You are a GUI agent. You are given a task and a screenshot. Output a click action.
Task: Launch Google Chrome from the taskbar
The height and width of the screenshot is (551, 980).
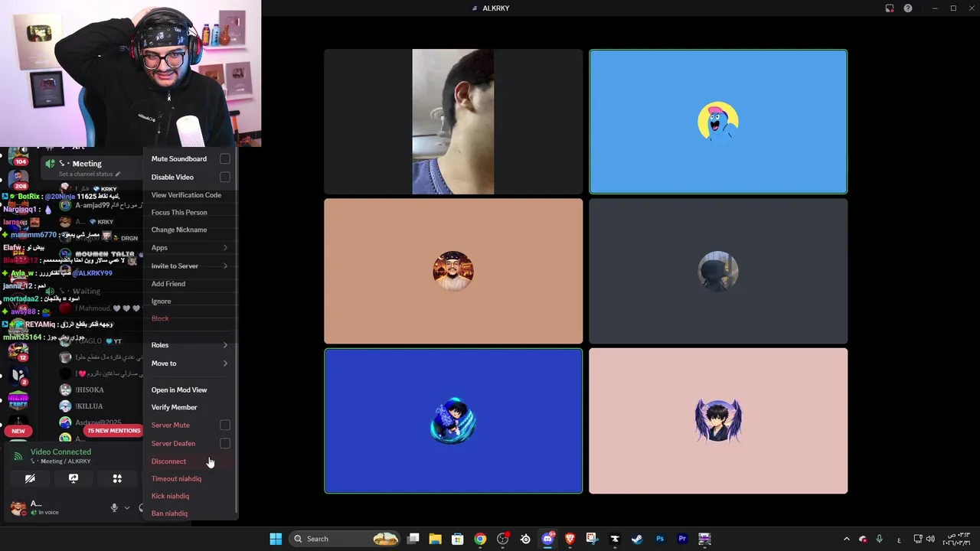479,539
